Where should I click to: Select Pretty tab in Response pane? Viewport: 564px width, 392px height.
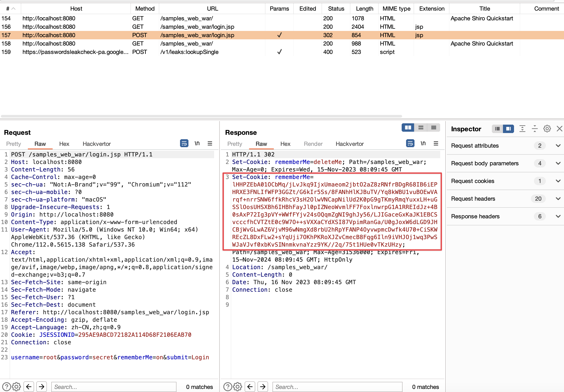point(235,144)
